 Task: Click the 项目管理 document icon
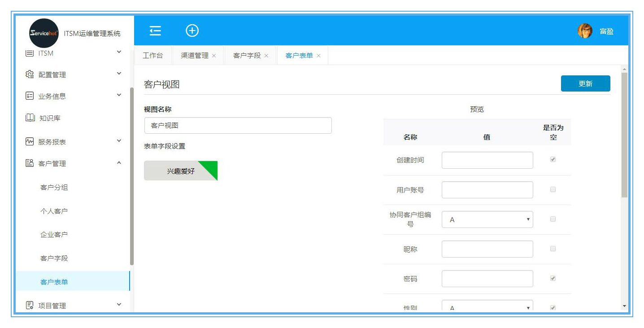pyautogui.click(x=30, y=306)
